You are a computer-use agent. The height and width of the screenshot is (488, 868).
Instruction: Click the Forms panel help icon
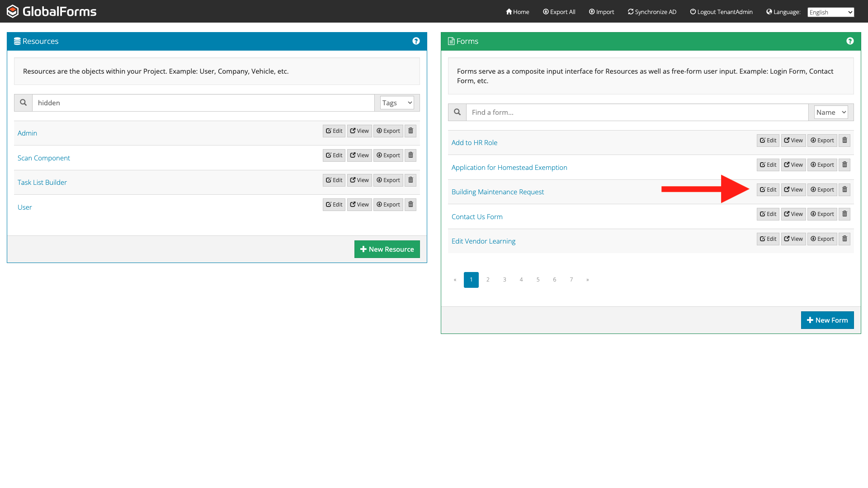[850, 41]
